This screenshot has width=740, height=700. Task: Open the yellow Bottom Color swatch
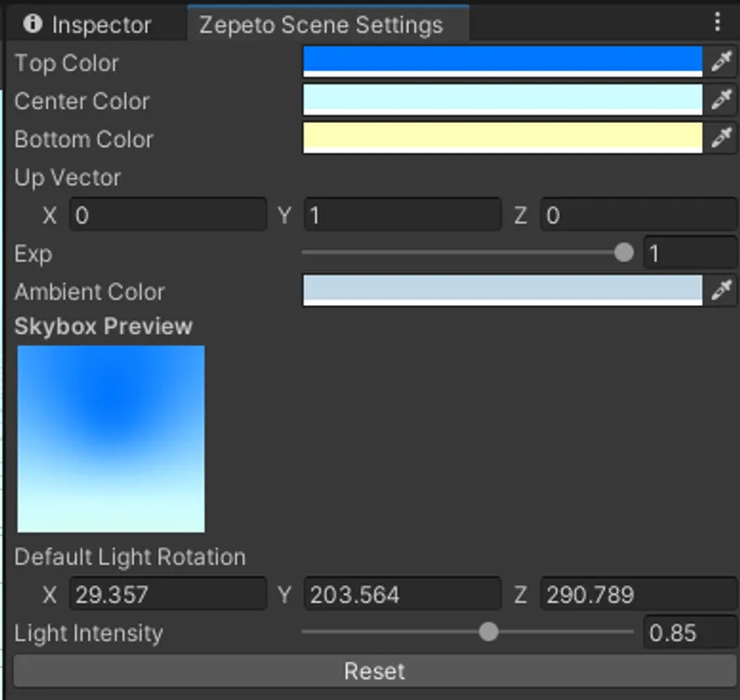coord(502,138)
